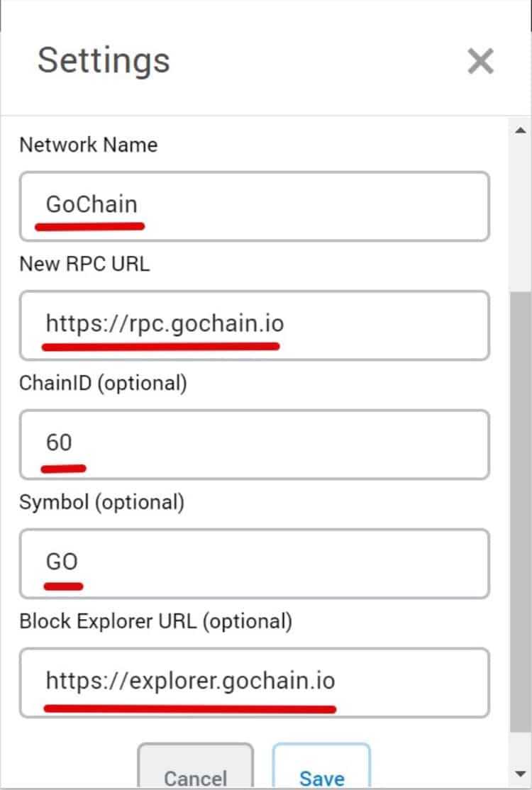Select the Block Explorer URL field

click(x=255, y=683)
